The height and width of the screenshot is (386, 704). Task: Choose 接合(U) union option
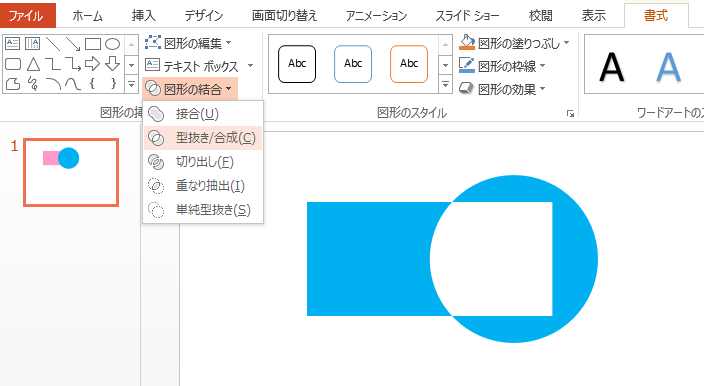pos(203,114)
